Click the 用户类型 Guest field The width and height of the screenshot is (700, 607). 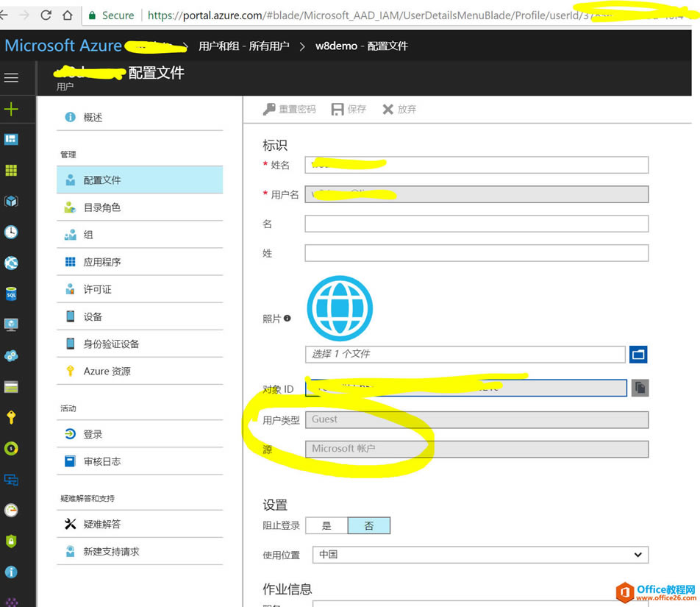(476, 420)
